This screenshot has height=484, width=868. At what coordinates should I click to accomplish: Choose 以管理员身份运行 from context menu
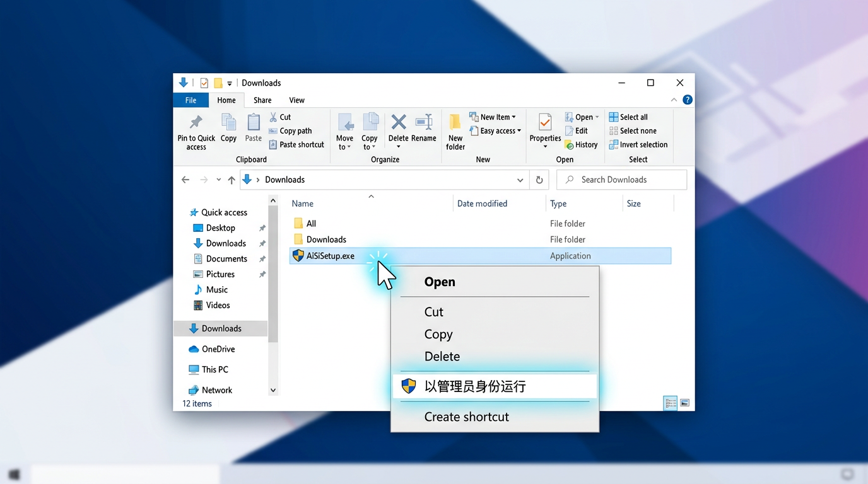(495, 386)
